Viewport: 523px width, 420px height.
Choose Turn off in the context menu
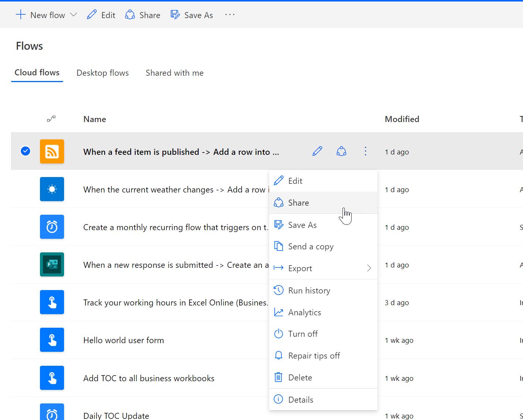(x=303, y=334)
